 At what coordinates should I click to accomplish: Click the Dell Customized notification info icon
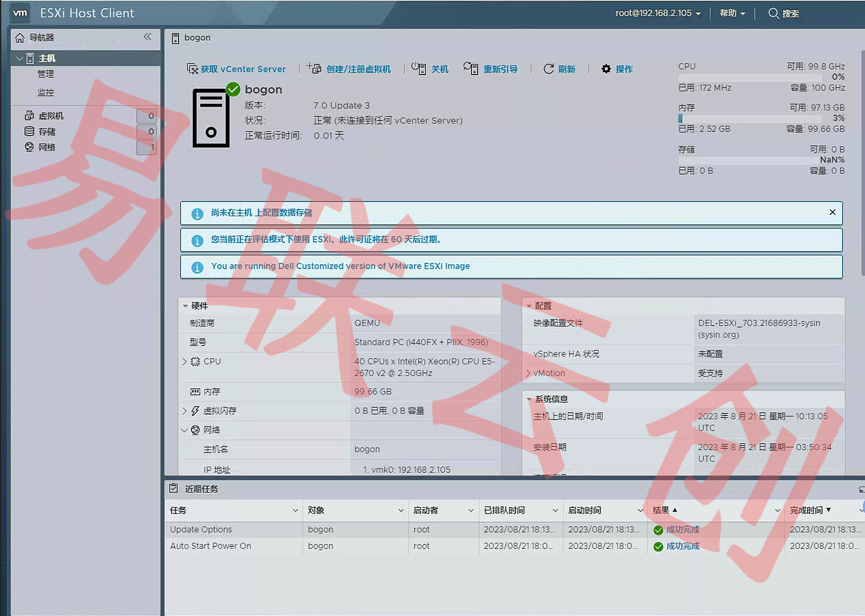click(x=197, y=267)
